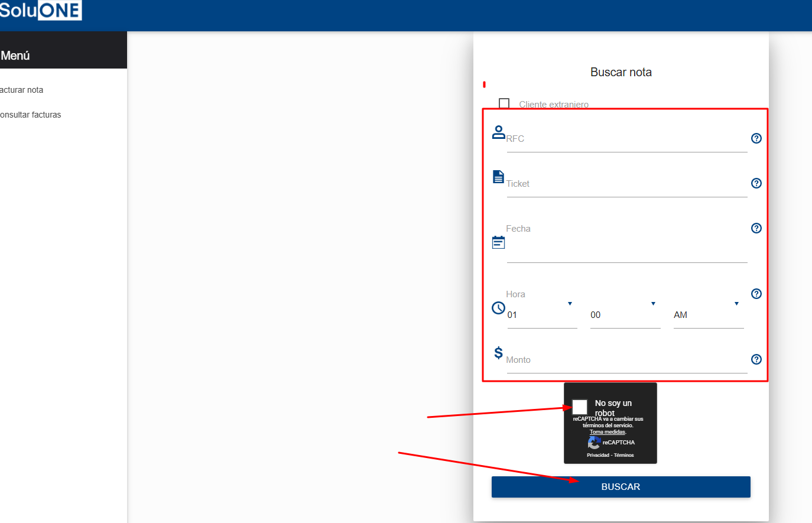Click the calendar icon for Fecha
Viewport: 812px width, 523px height.
point(498,242)
